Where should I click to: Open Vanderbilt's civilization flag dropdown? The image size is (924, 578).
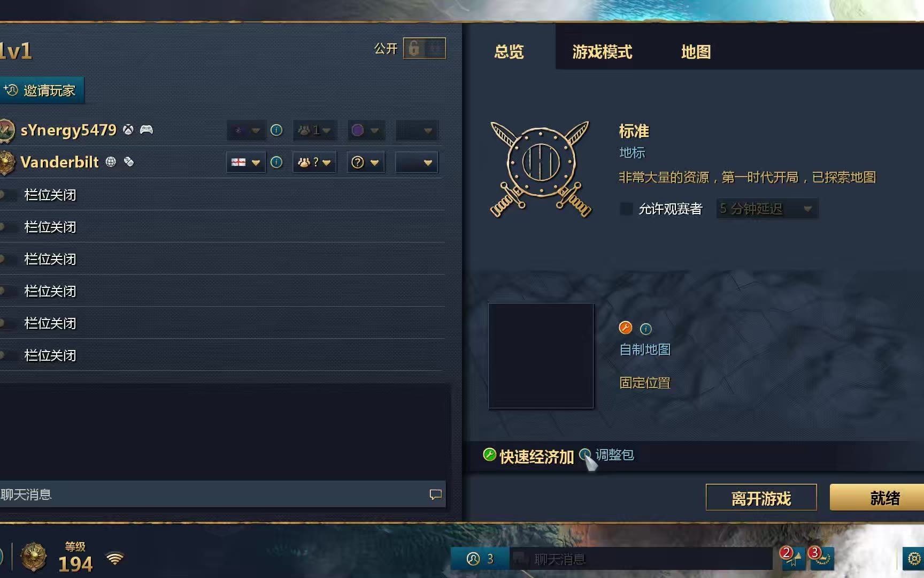245,162
